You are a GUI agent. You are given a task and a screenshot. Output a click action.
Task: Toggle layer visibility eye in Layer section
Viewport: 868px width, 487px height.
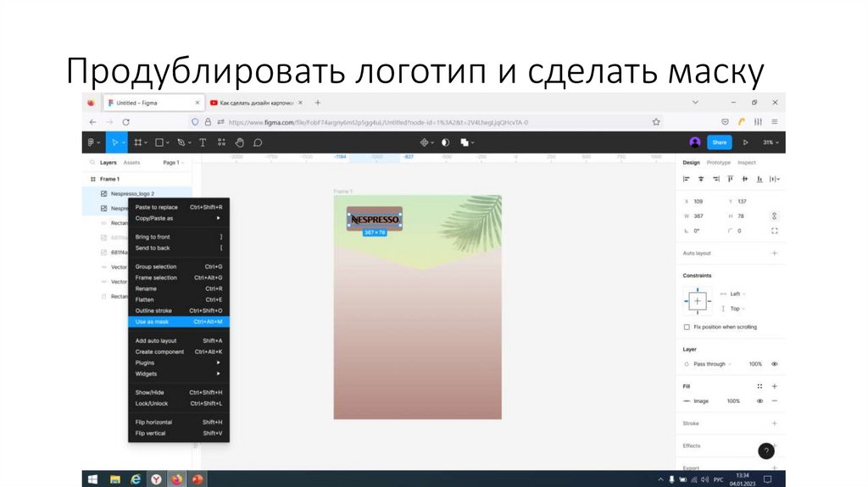click(774, 364)
